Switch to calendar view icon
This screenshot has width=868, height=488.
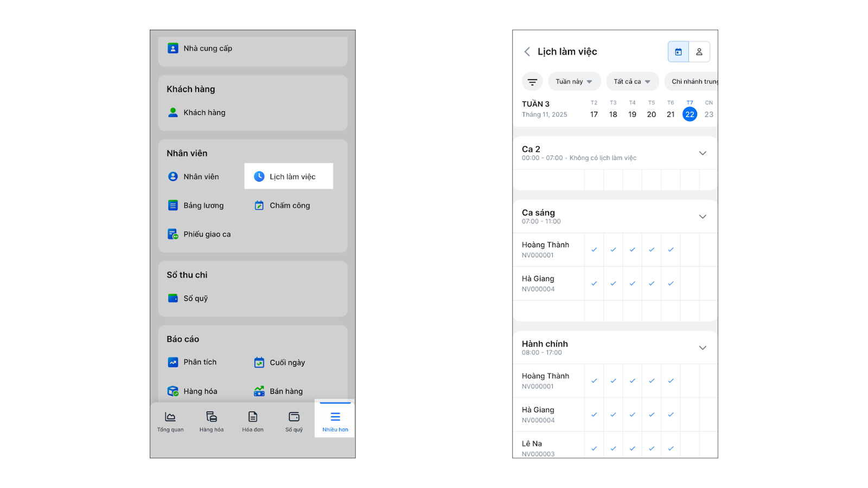[x=678, y=52]
